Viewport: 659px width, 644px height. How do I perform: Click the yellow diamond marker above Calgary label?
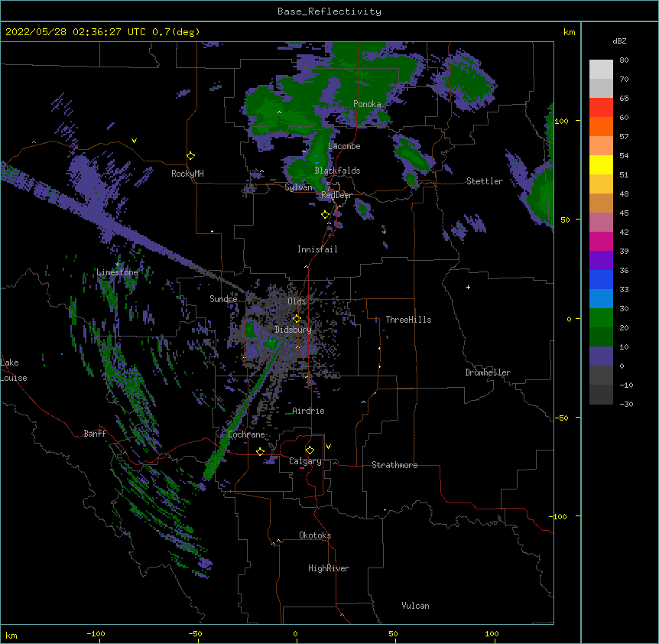click(310, 450)
